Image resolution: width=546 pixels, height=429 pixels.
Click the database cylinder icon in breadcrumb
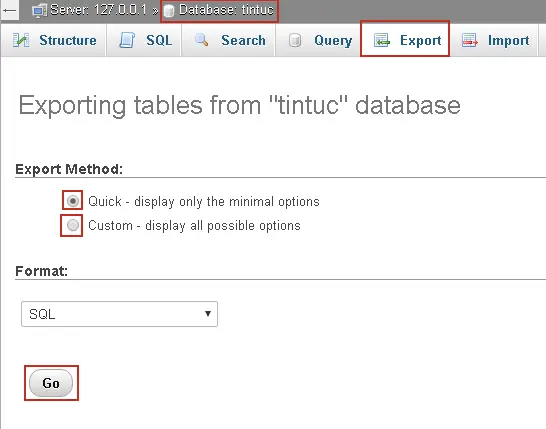click(x=169, y=11)
